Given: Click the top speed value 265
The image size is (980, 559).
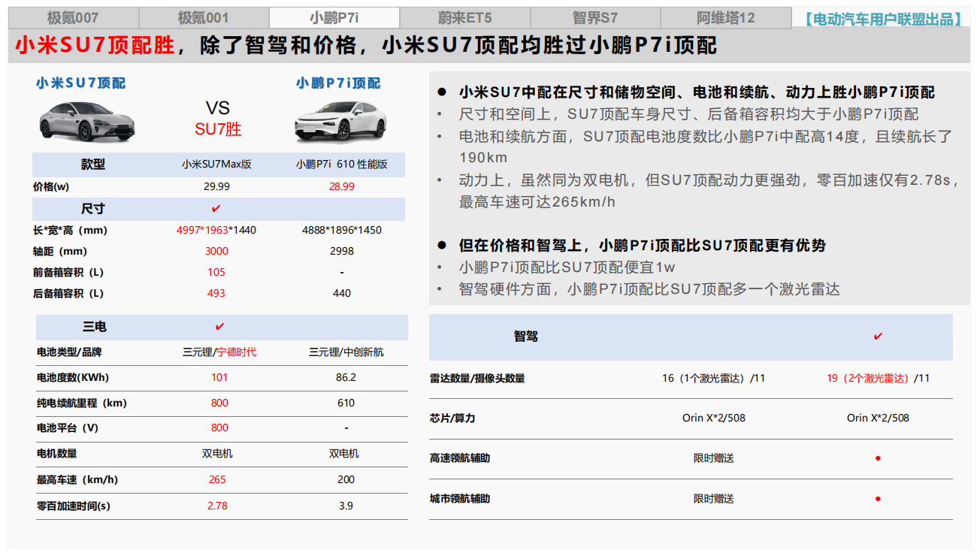Looking at the screenshot, I should [x=217, y=479].
